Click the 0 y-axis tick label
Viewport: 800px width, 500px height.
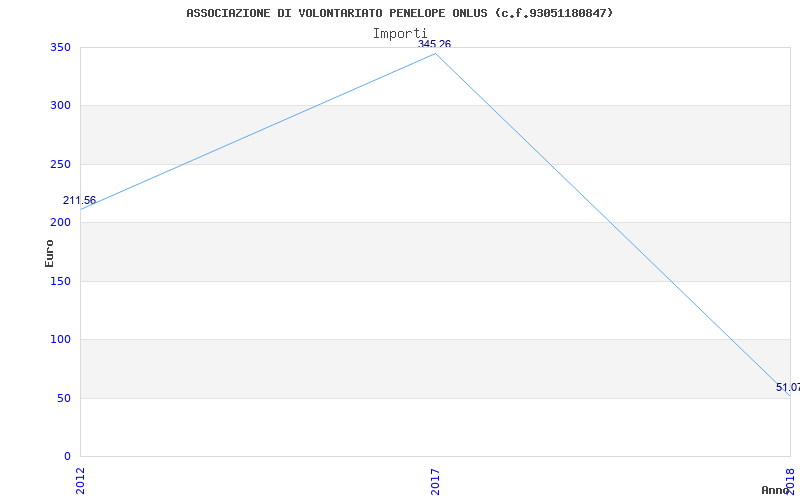(67, 456)
